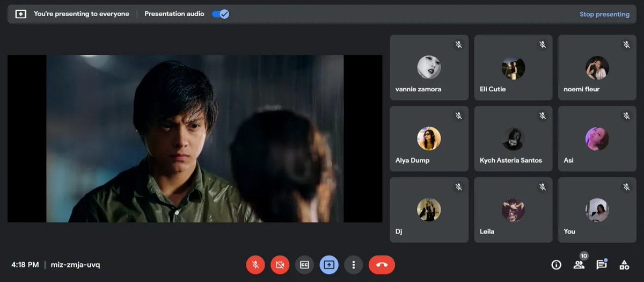Click the name label 'vannie zamora'
The image size is (644, 282).
click(419, 89)
